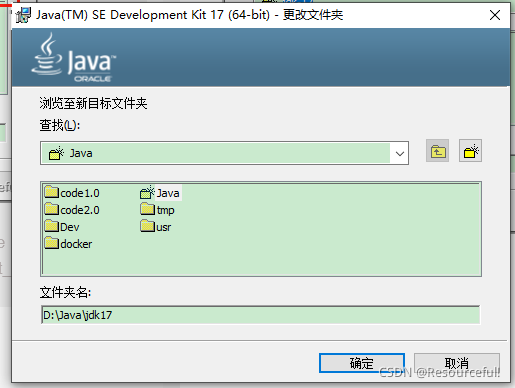
Task: Click the Java text in Look-in combo box
Action: (81, 153)
